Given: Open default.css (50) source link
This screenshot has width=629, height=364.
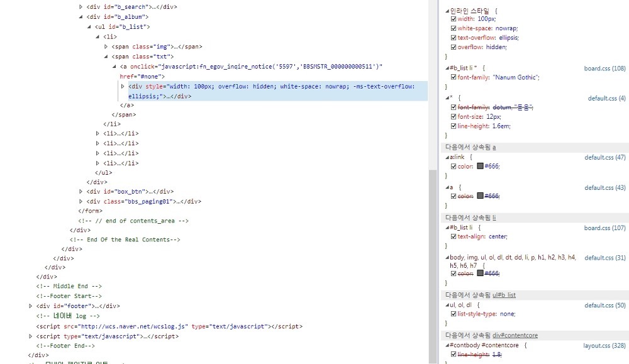Looking at the screenshot, I should tap(605, 306).
